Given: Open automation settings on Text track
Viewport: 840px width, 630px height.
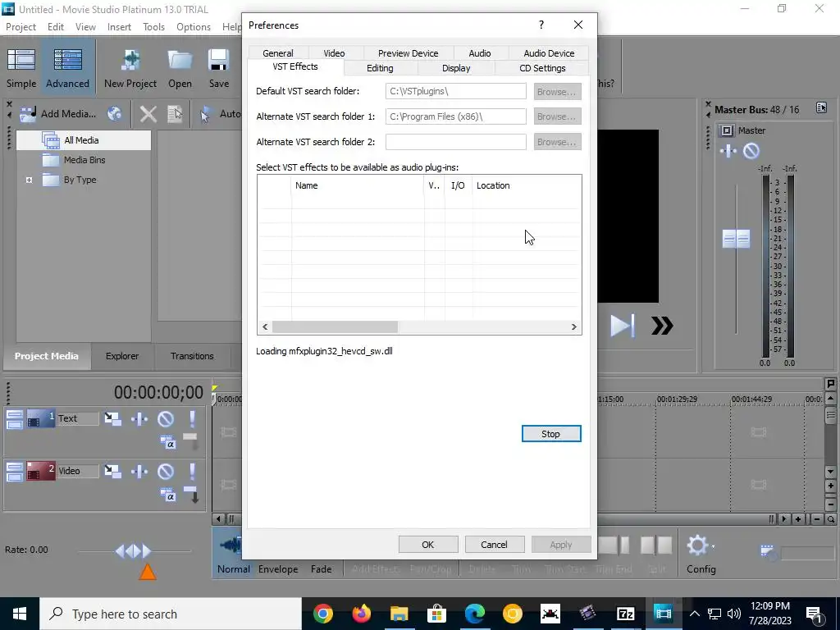Looking at the screenshot, I should pos(139,418).
